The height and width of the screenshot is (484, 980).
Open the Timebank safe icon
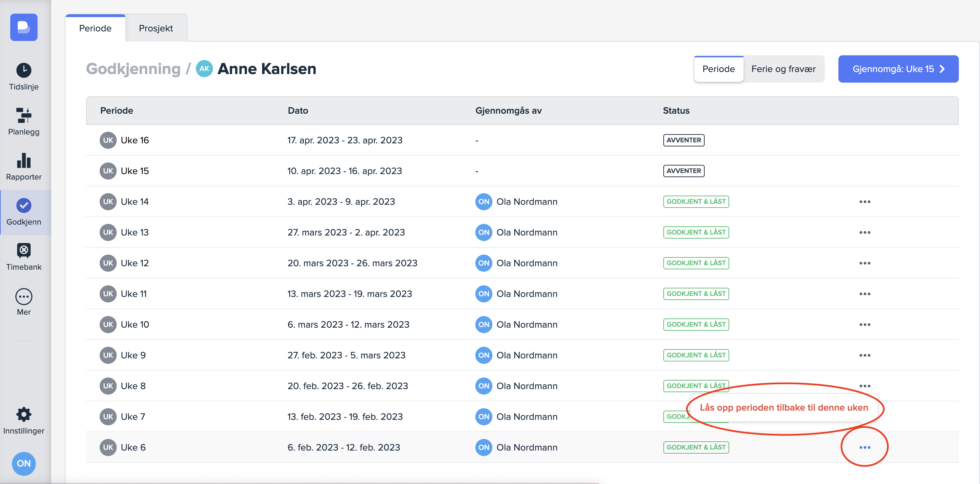[x=24, y=251]
